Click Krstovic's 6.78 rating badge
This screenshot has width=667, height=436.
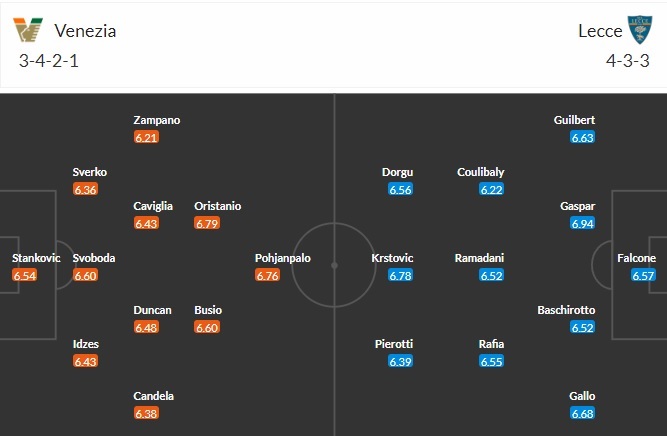pyautogui.click(x=400, y=275)
